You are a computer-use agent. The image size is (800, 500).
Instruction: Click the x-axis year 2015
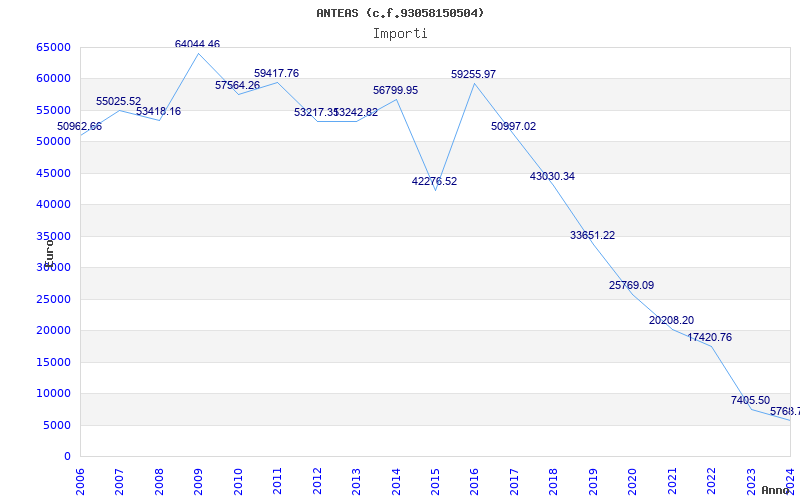click(435, 481)
